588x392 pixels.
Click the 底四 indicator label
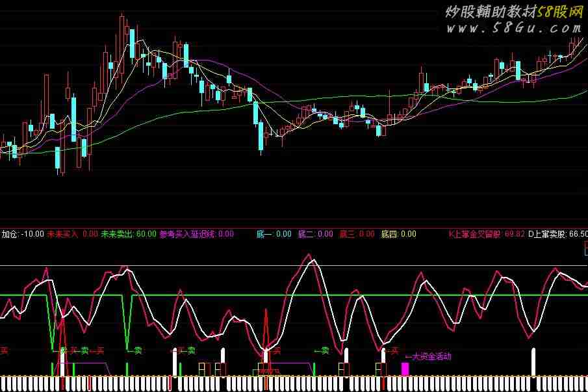pos(389,234)
